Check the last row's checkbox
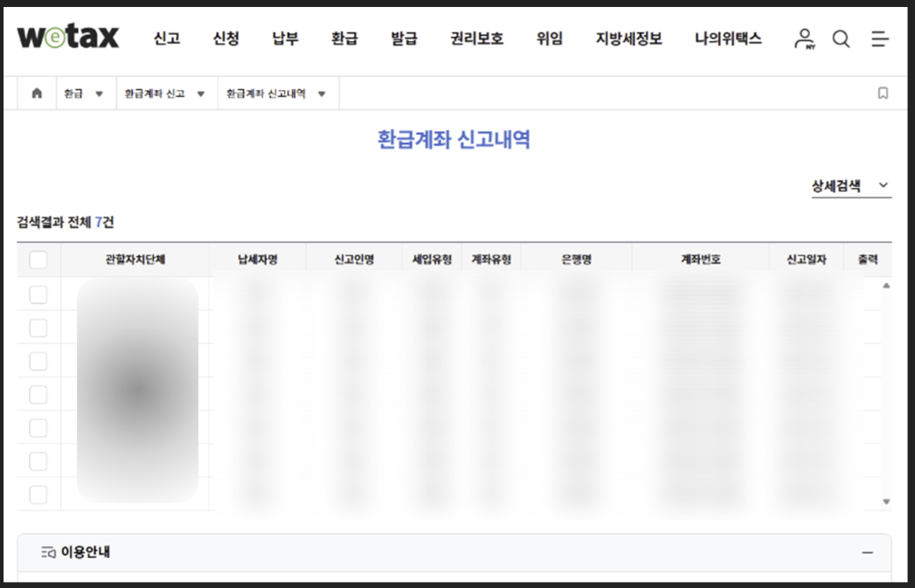This screenshot has height=588, width=915. point(37,494)
